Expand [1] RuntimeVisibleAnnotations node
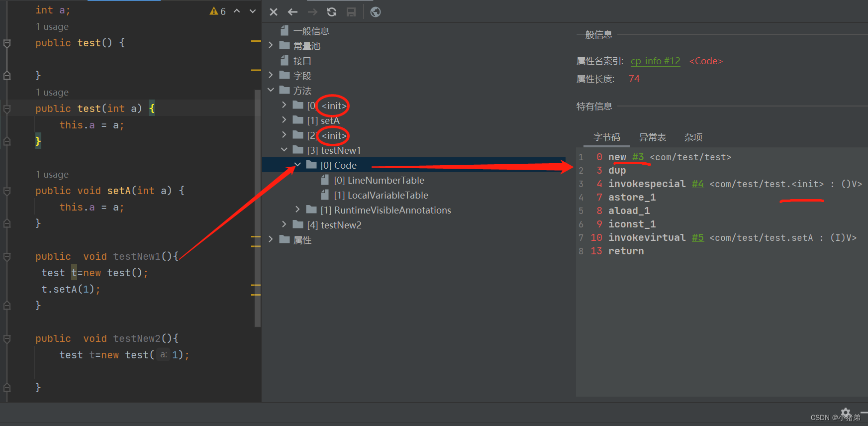Screen dimensions: 868x426 pyautogui.click(x=297, y=210)
